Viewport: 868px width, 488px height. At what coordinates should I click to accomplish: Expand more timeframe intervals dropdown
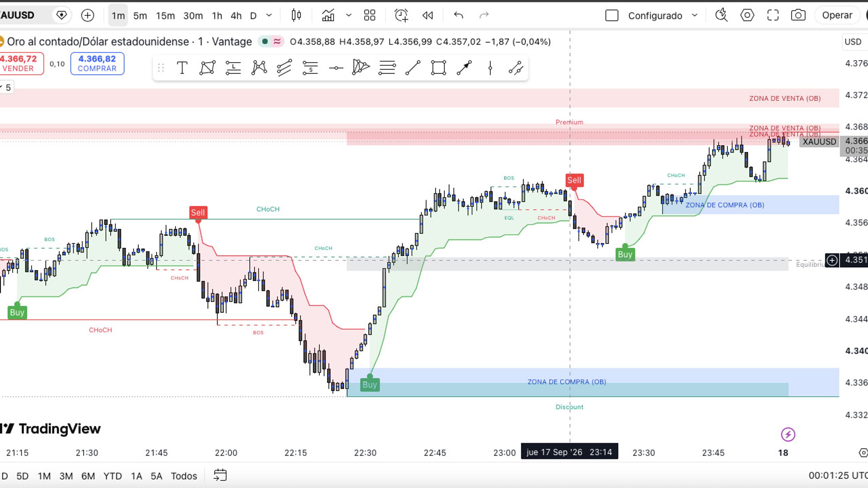[269, 15]
